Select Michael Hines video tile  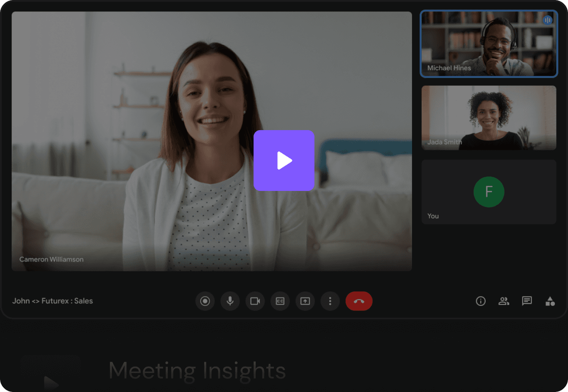click(x=489, y=44)
